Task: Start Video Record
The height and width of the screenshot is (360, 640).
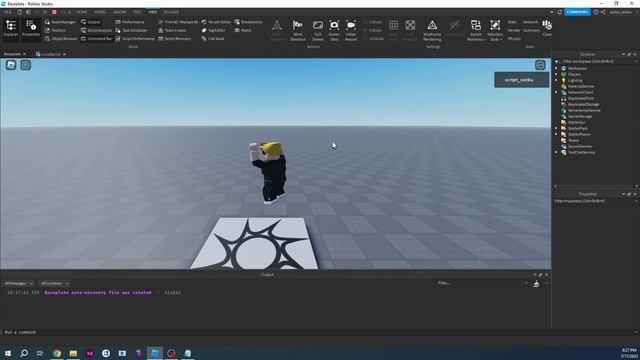Action: pyautogui.click(x=351, y=30)
